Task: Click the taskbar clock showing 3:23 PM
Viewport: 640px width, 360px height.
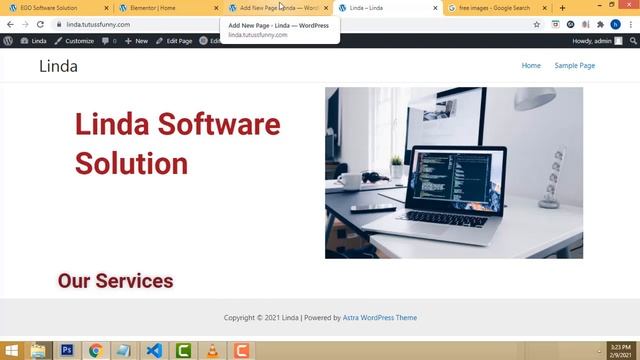Action: pos(621,351)
